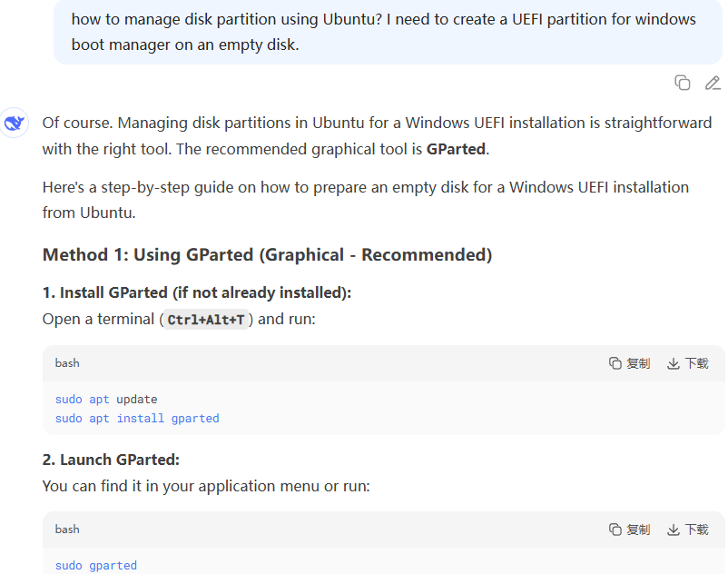Click the bold GParted word in intro paragraph

click(x=456, y=149)
